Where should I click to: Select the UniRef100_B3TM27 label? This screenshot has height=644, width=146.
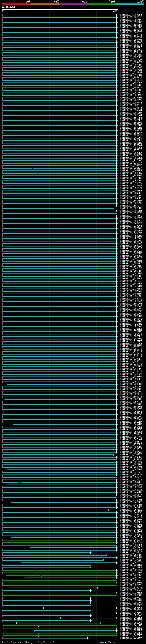pyautogui.click(x=131, y=60)
